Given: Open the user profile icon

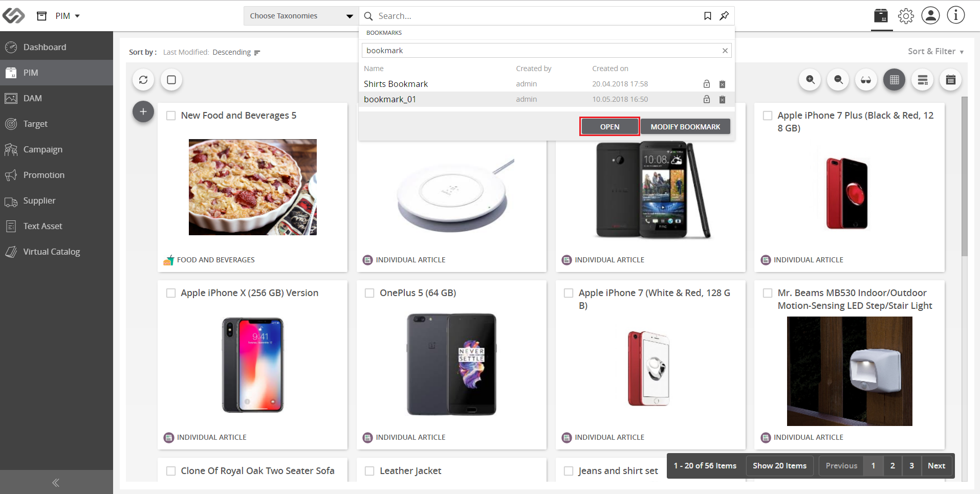Looking at the screenshot, I should pos(930,15).
